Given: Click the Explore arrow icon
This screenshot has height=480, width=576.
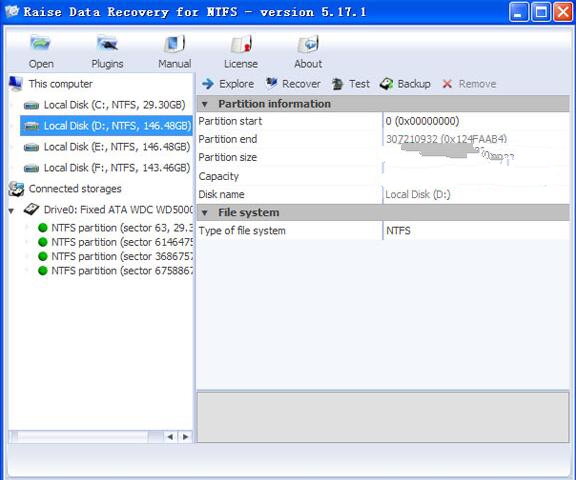Looking at the screenshot, I should point(208,84).
